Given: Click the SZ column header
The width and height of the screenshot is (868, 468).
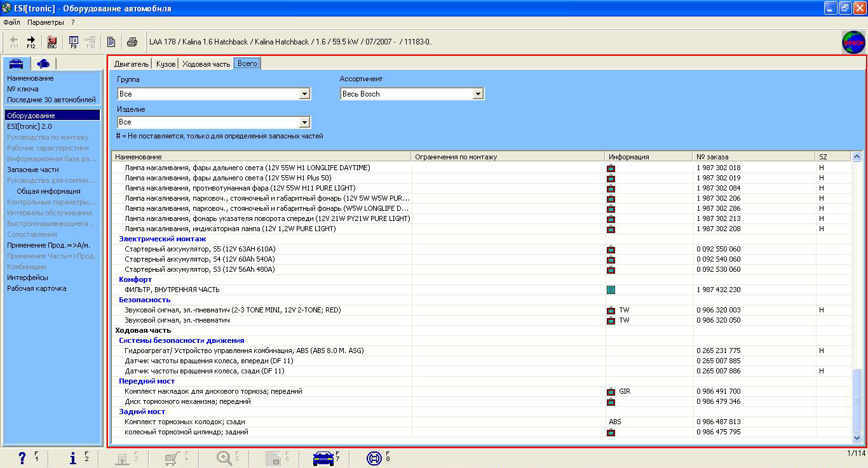Looking at the screenshot, I should [832, 157].
